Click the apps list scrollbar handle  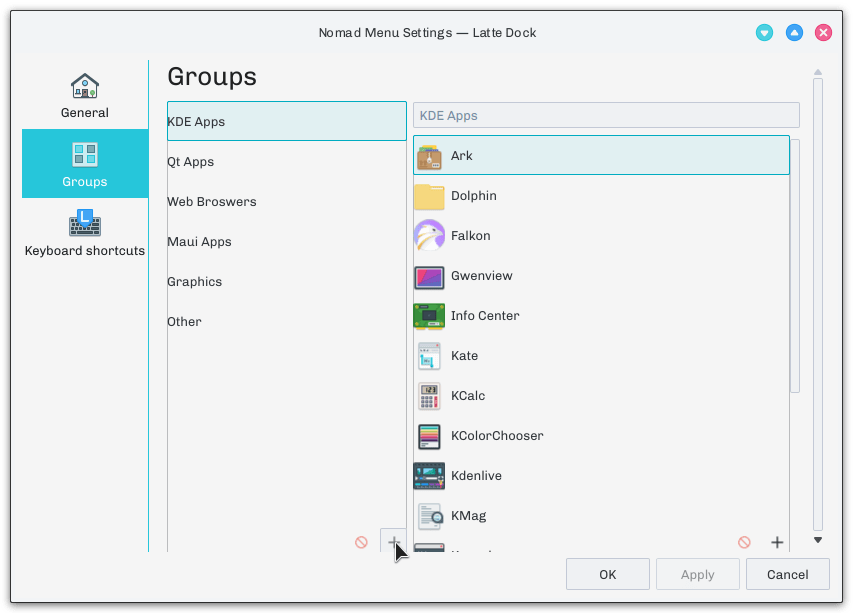coord(795,266)
